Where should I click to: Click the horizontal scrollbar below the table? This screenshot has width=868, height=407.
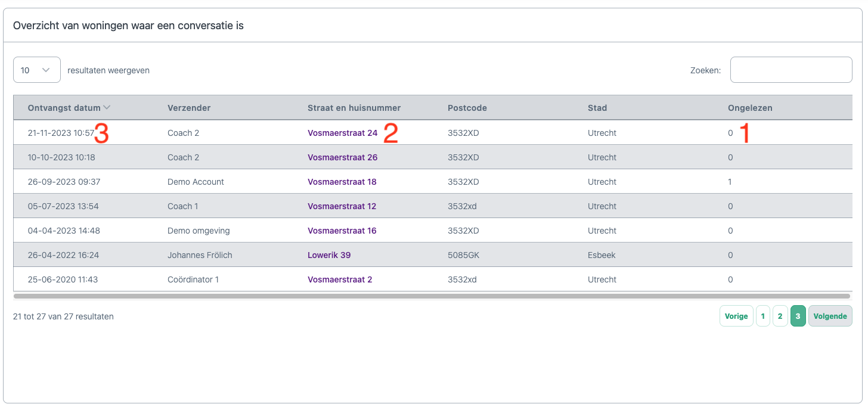click(x=432, y=296)
